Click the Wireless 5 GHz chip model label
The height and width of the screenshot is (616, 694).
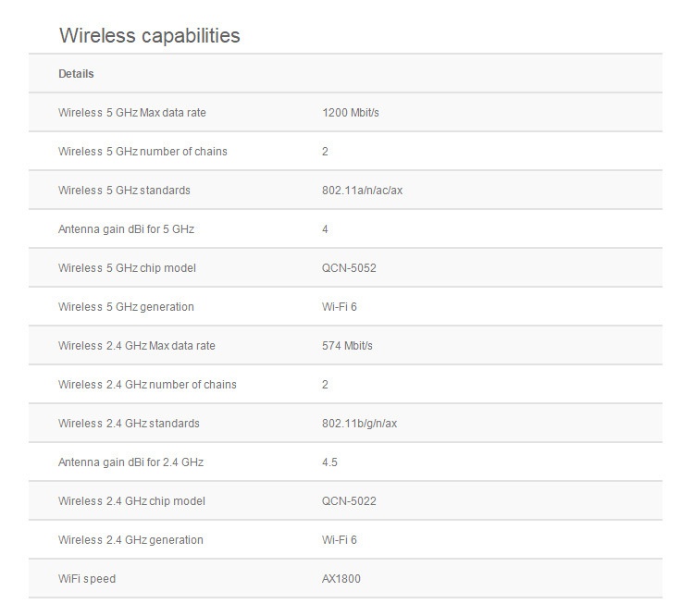pos(127,268)
